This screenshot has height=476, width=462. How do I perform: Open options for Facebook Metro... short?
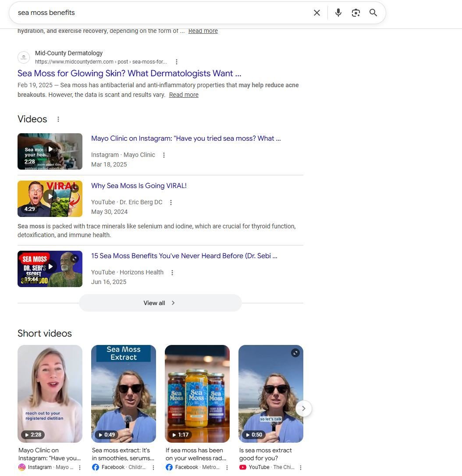click(x=227, y=468)
